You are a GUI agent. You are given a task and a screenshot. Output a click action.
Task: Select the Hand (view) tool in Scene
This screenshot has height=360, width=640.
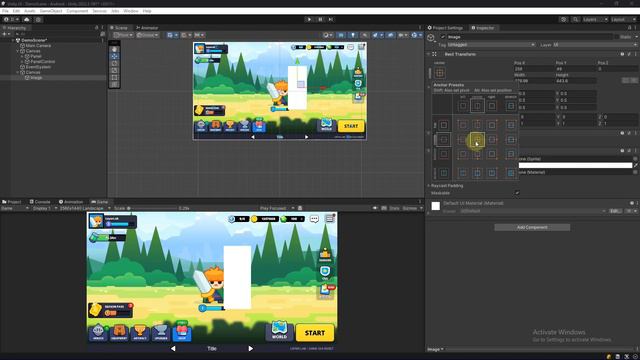click(x=115, y=49)
